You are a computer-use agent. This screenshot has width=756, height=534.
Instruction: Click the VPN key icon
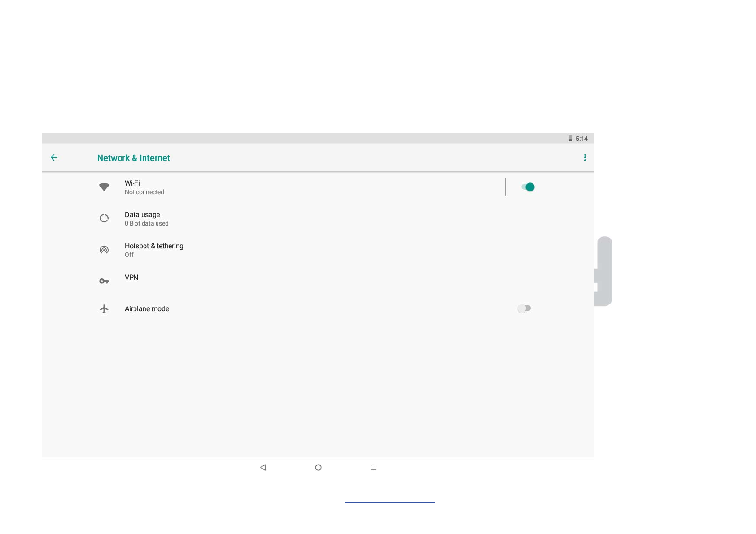pyautogui.click(x=104, y=281)
